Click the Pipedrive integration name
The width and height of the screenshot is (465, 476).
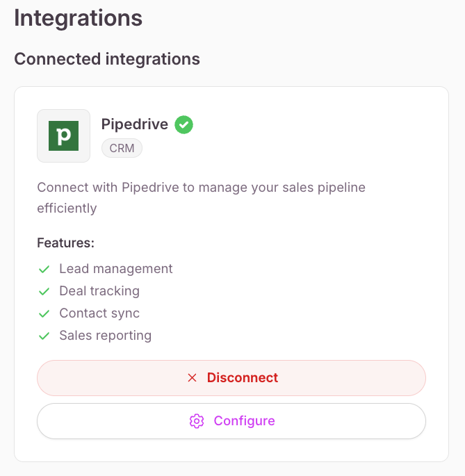click(135, 124)
